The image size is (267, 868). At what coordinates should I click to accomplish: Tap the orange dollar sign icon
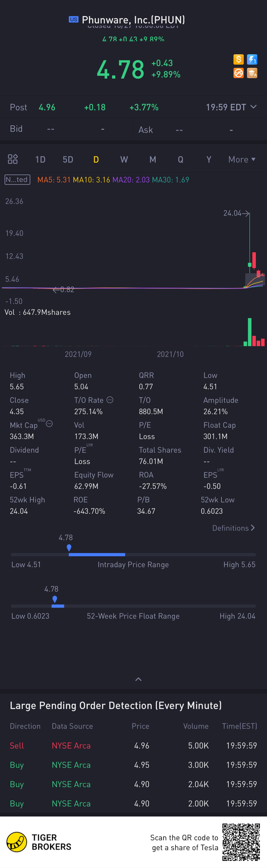click(x=238, y=60)
